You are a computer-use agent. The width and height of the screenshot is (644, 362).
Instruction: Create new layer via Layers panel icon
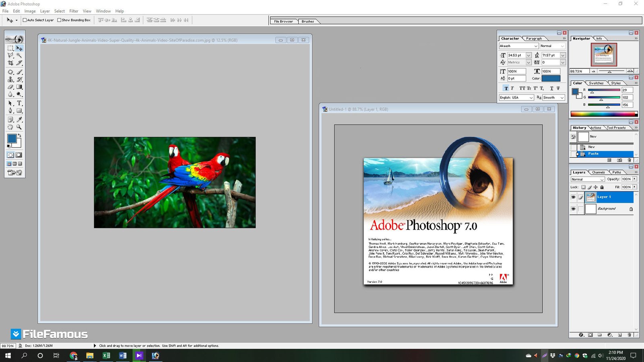[619, 335]
